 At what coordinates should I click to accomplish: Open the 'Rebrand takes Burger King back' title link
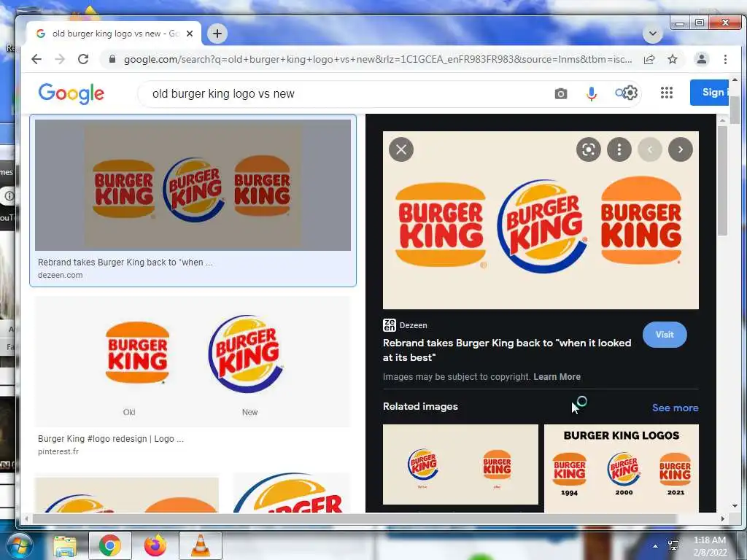[x=507, y=350]
